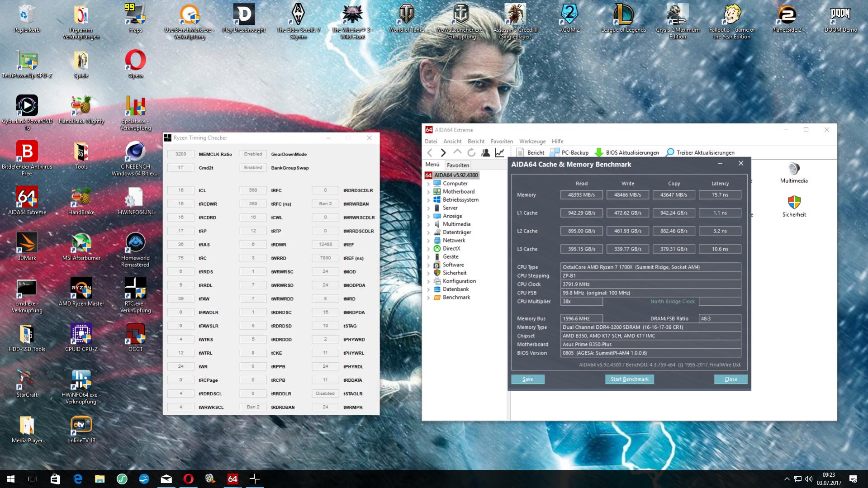This screenshot has height=488, width=868.
Task: Select the DOOM Demo desktop icon
Action: point(840,19)
